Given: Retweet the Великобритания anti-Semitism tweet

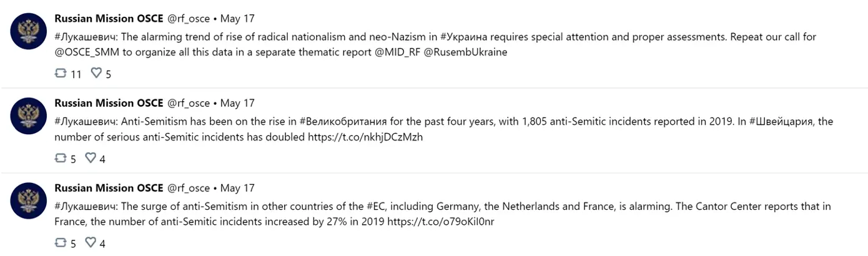Looking at the screenshot, I should tap(61, 159).
